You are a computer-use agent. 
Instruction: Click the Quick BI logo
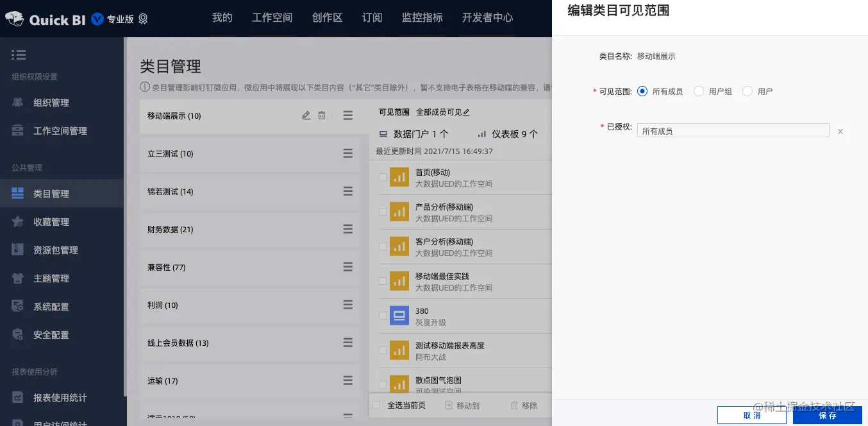point(46,19)
